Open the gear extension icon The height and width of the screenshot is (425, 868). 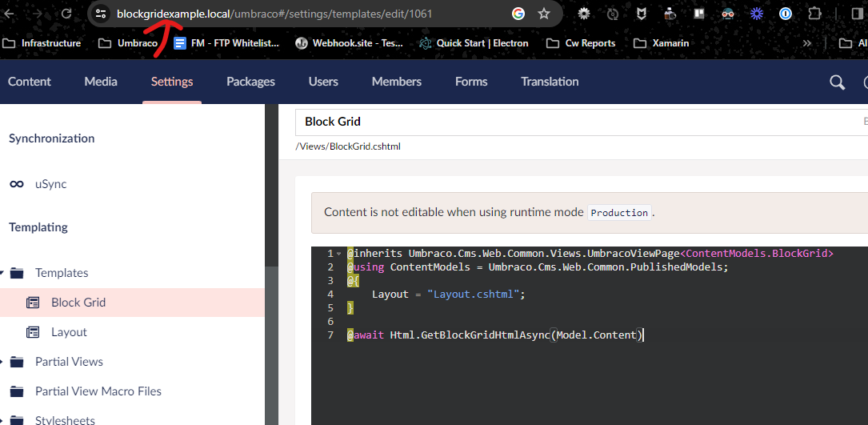(583, 14)
